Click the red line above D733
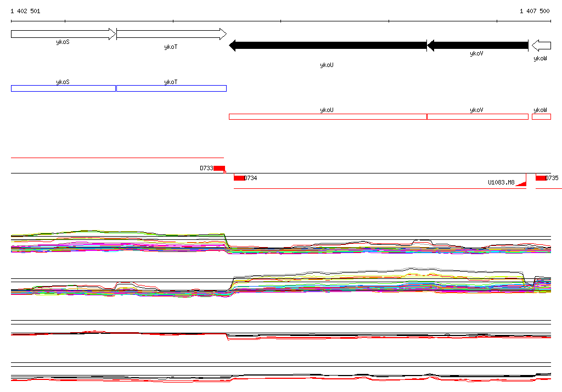This screenshot has height=392, width=562. tap(117, 158)
